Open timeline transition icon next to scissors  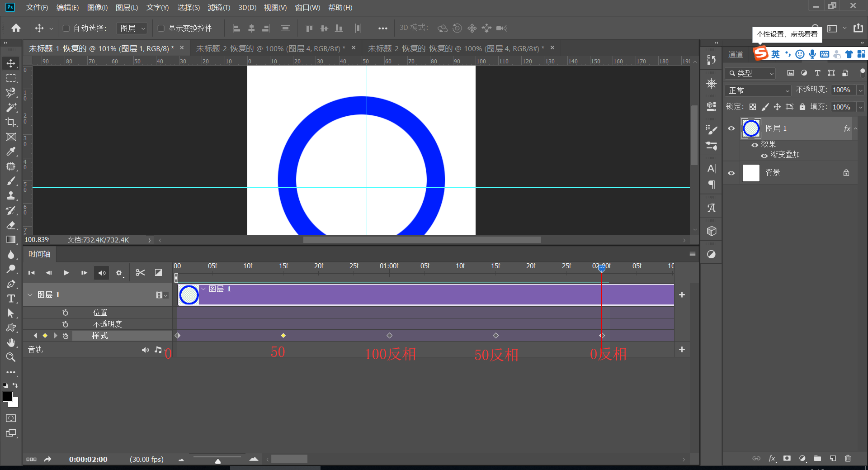click(158, 273)
